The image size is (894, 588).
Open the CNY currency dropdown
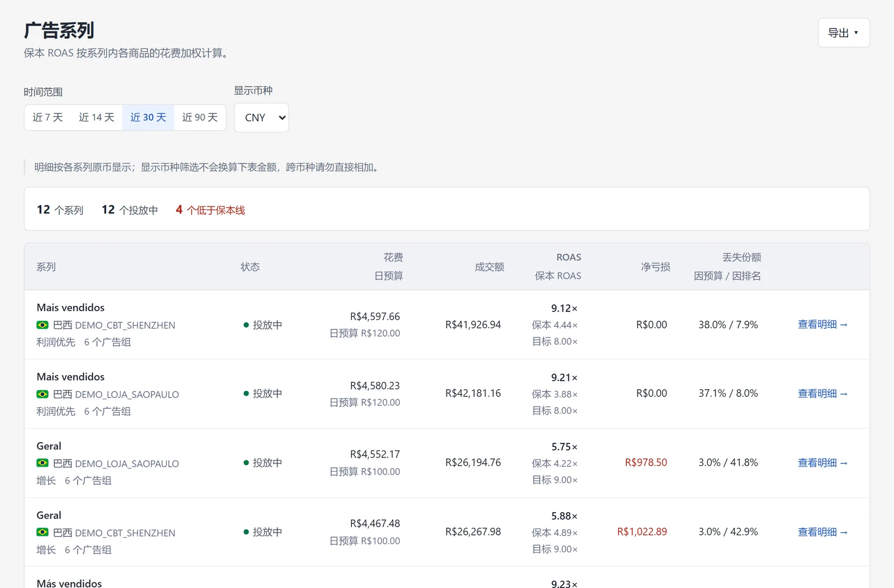[261, 117]
